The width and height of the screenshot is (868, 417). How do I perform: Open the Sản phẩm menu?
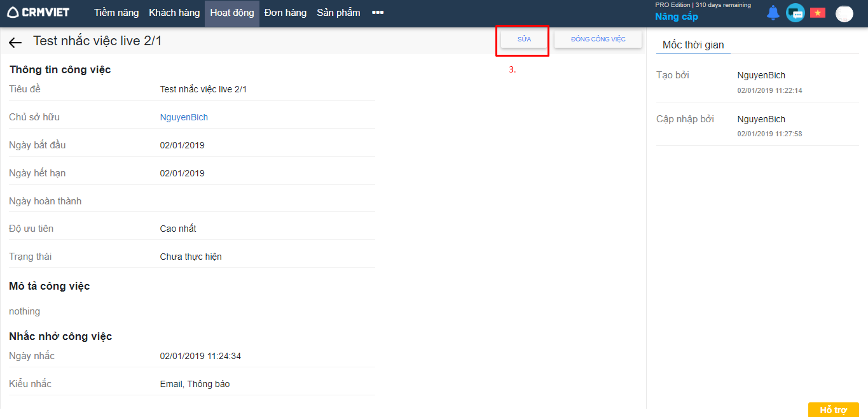tap(338, 13)
